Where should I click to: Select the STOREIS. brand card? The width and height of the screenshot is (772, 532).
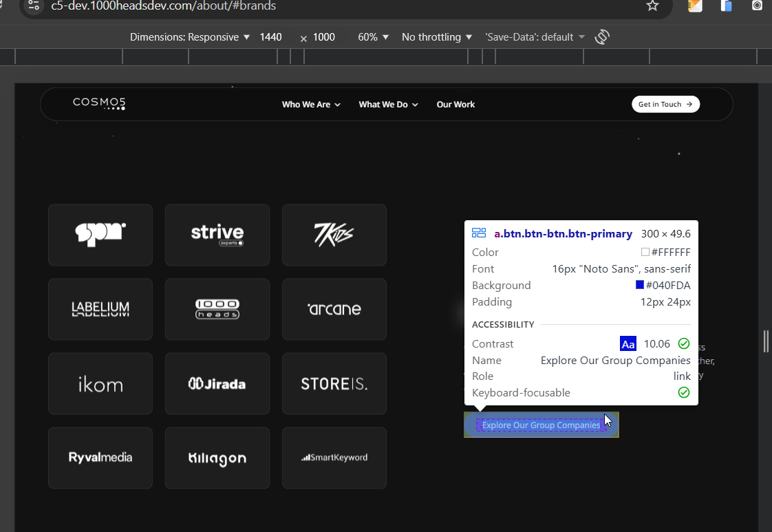(x=334, y=384)
